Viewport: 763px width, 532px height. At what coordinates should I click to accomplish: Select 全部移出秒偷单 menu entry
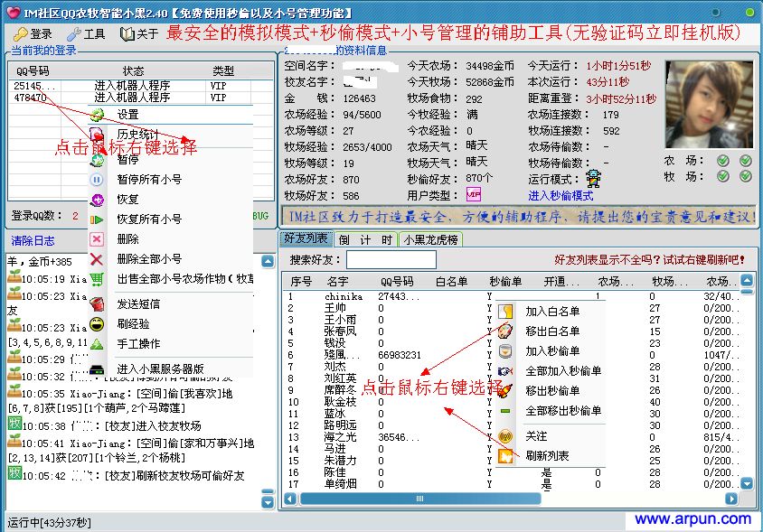pos(563,411)
